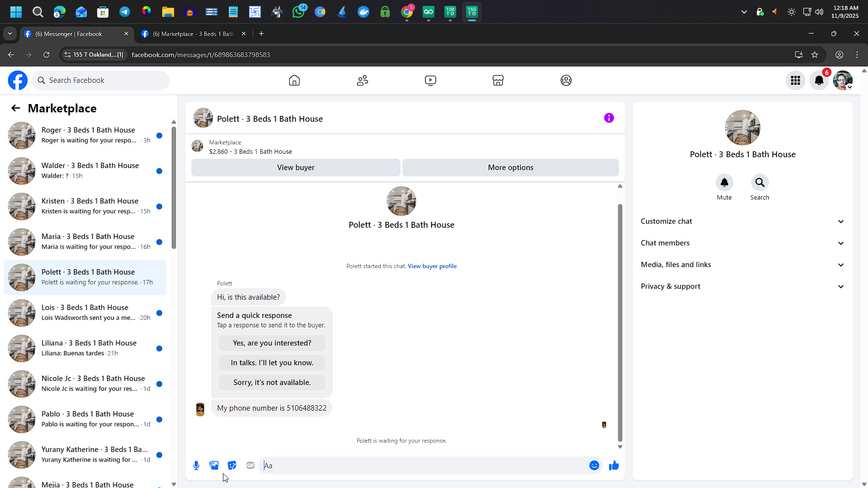Viewport: 868px width, 488px height.
Task: Open the Facebook menu grid icon
Action: point(796,80)
